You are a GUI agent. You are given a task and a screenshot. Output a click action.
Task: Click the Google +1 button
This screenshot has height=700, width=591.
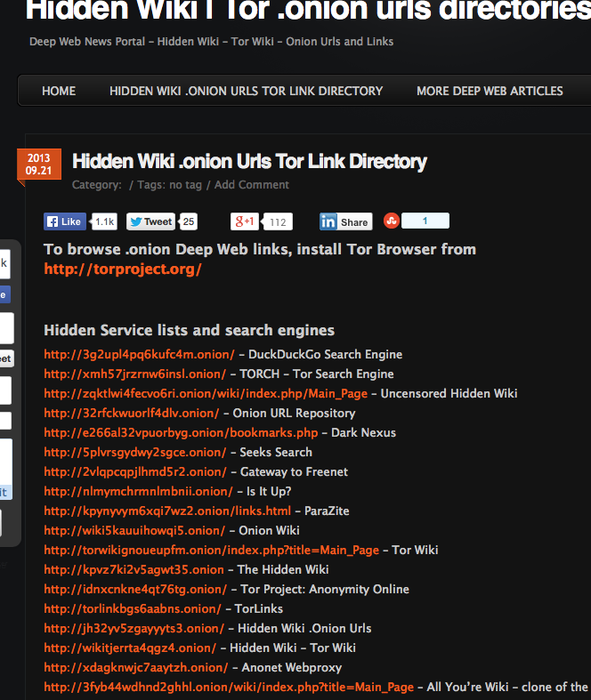click(245, 221)
